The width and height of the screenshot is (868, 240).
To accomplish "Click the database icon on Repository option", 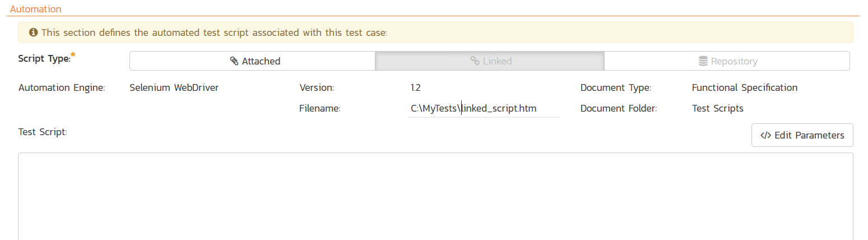I will pos(703,61).
